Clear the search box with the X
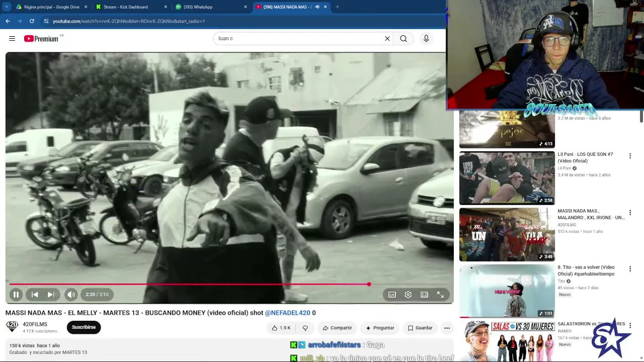 pos(387,39)
